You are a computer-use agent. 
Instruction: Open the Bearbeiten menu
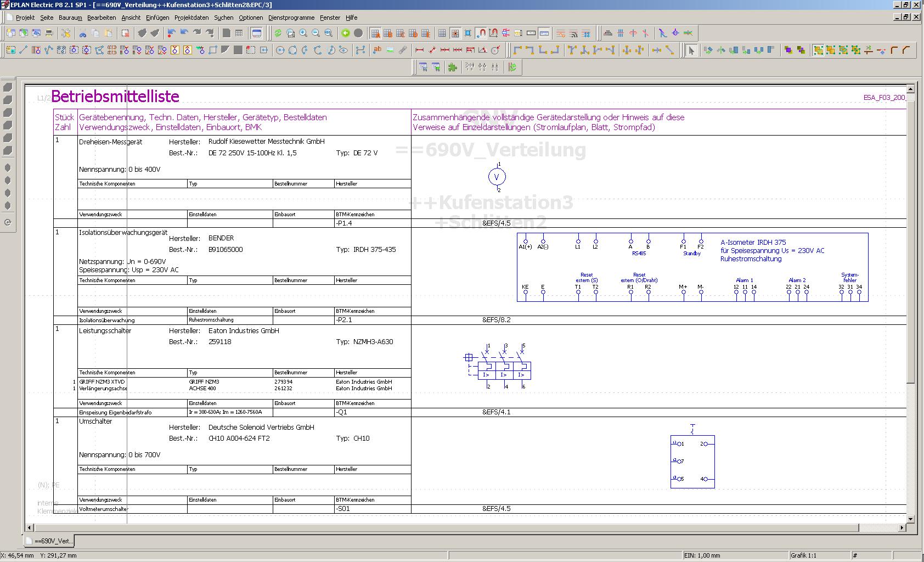(x=102, y=18)
